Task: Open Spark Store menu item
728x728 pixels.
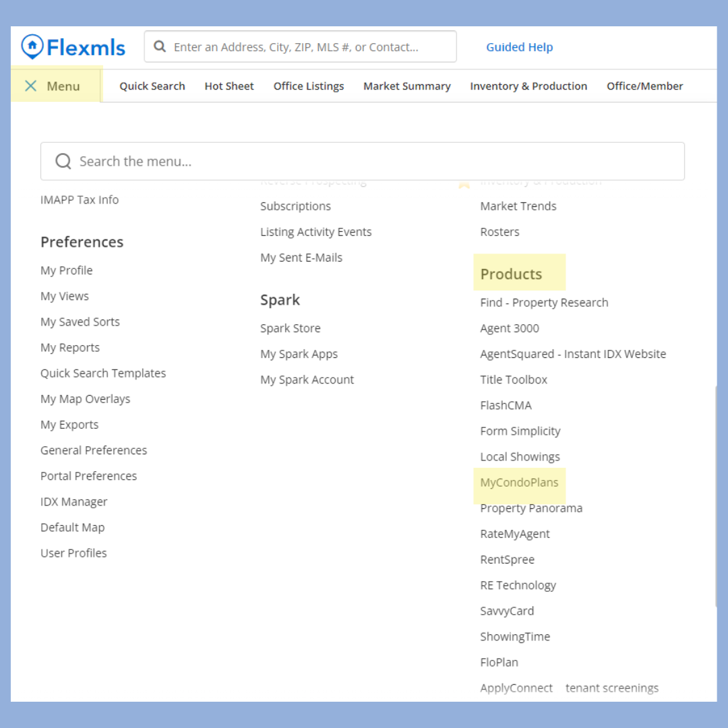Action: 291,328
